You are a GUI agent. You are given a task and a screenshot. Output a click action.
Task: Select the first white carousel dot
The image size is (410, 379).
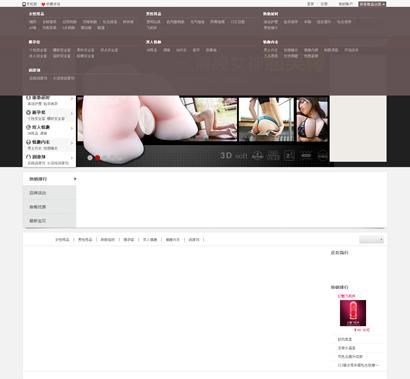[x=90, y=157]
